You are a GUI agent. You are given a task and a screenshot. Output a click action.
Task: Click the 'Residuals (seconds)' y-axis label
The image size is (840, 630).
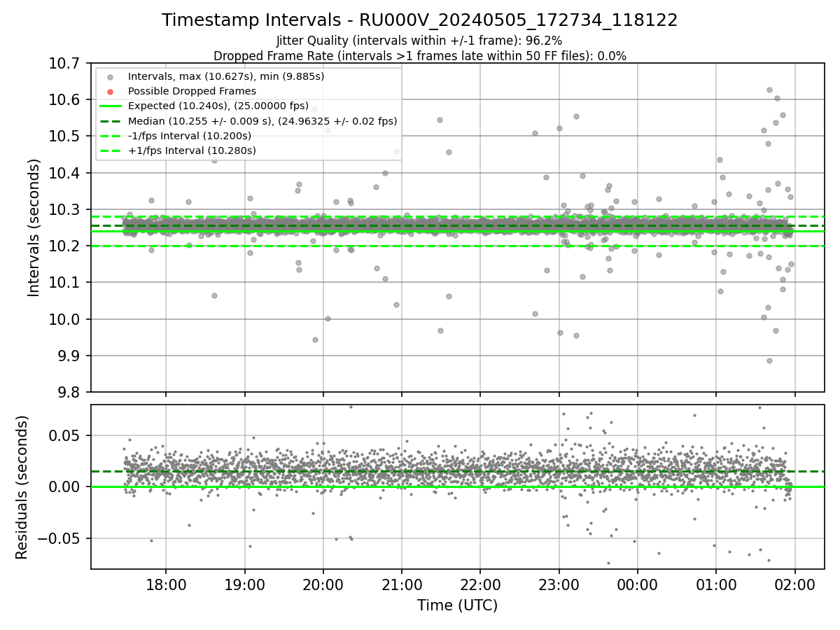22,487
